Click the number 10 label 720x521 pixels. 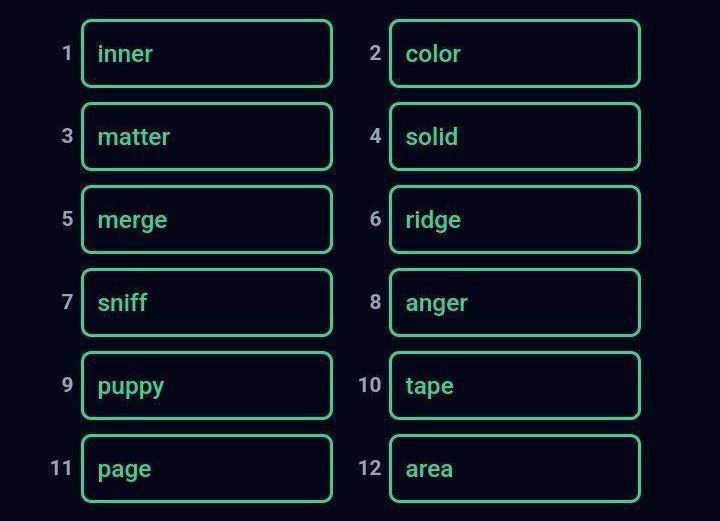pyautogui.click(x=370, y=385)
